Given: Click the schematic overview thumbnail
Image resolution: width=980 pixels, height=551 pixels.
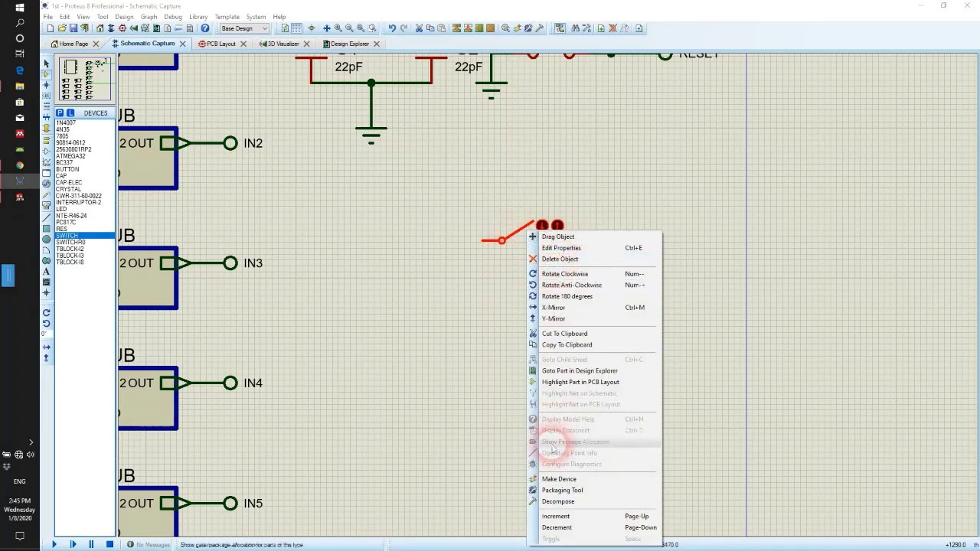Looking at the screenshot, I should 85,79.
